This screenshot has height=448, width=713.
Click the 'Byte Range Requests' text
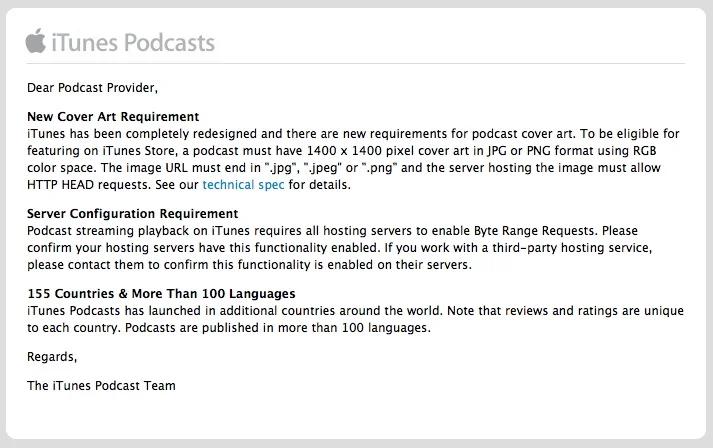click(x=534, y=231)
